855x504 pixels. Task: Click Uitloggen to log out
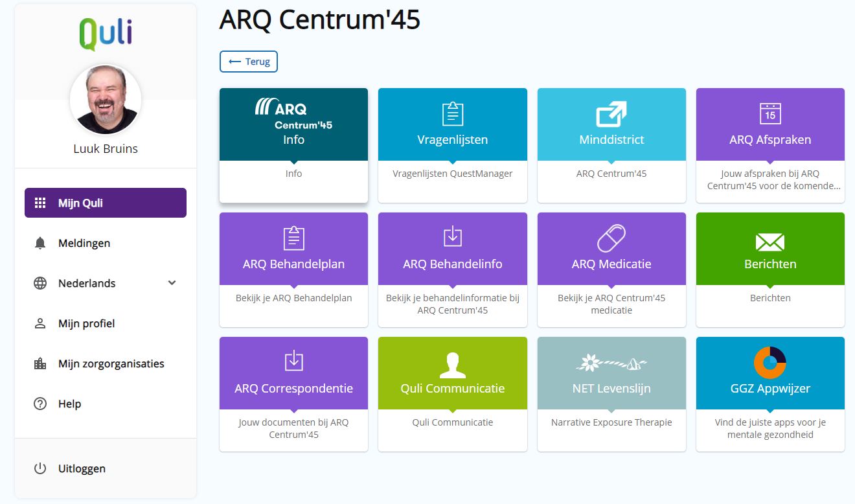(x=106, y=468)
